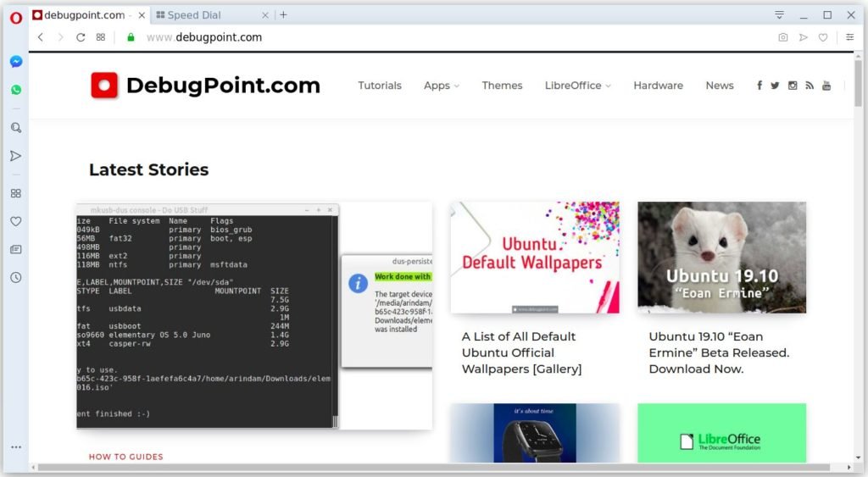Open personal news icon in sidebar
The image size is (868, 477).
16,250
